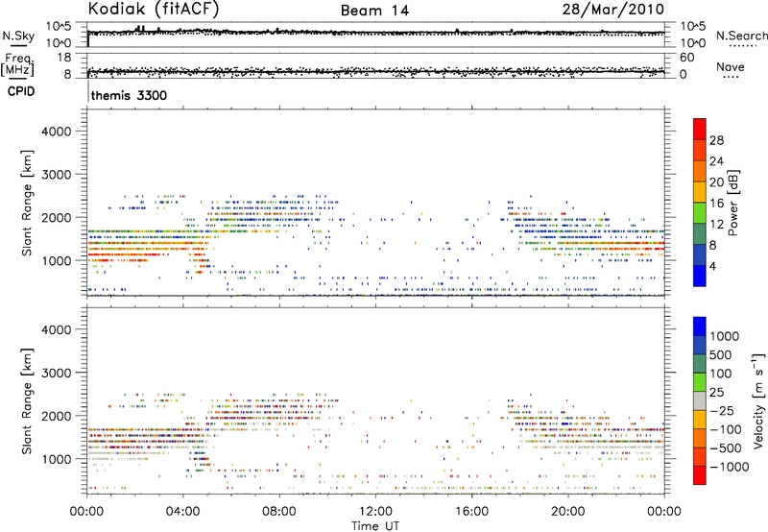
Task: Click the '18' frequency axis tick
Action: (x=64, y=58)
